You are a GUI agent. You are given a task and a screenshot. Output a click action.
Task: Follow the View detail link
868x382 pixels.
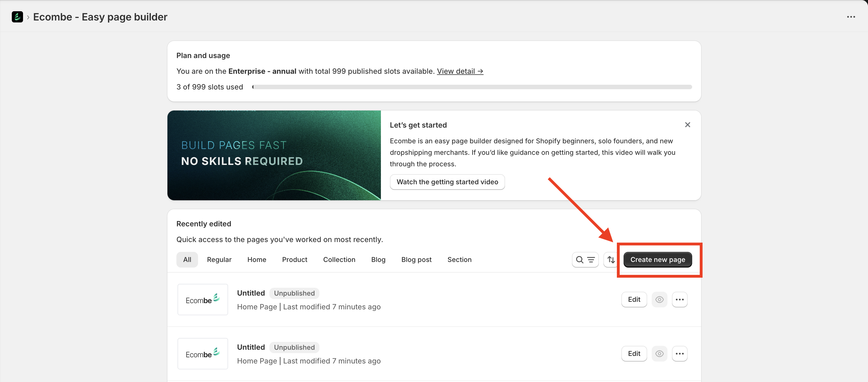(x=460, y=71)
